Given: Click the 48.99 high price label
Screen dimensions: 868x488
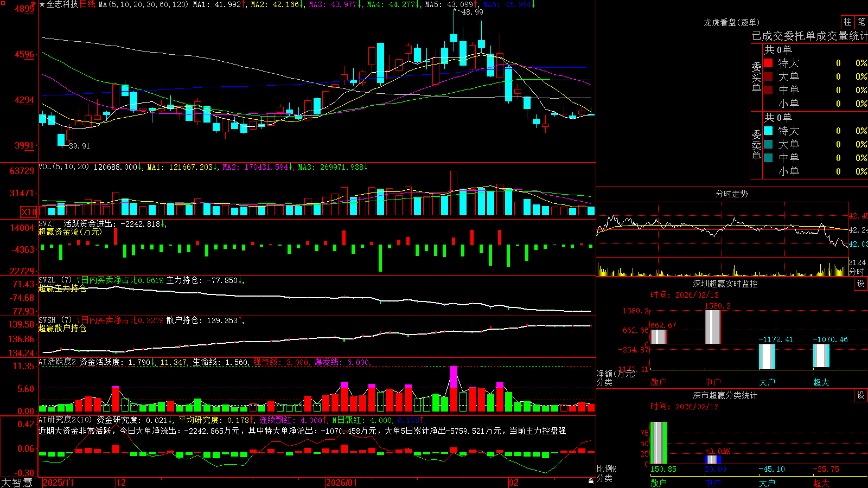Looking at the screenshot, I should pos(473,12).
